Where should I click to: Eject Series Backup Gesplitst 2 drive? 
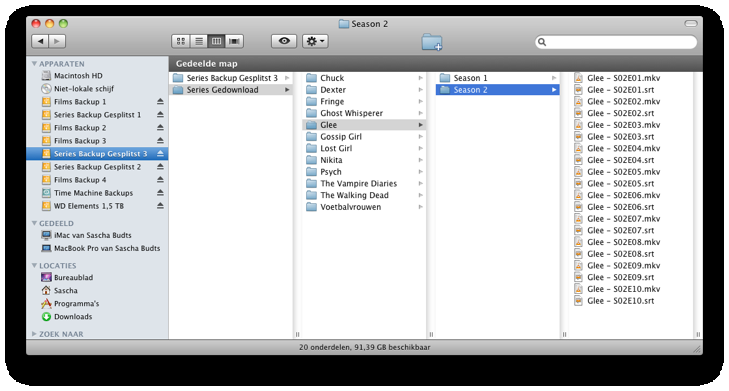pyautogui.click(x=160, y=167)
